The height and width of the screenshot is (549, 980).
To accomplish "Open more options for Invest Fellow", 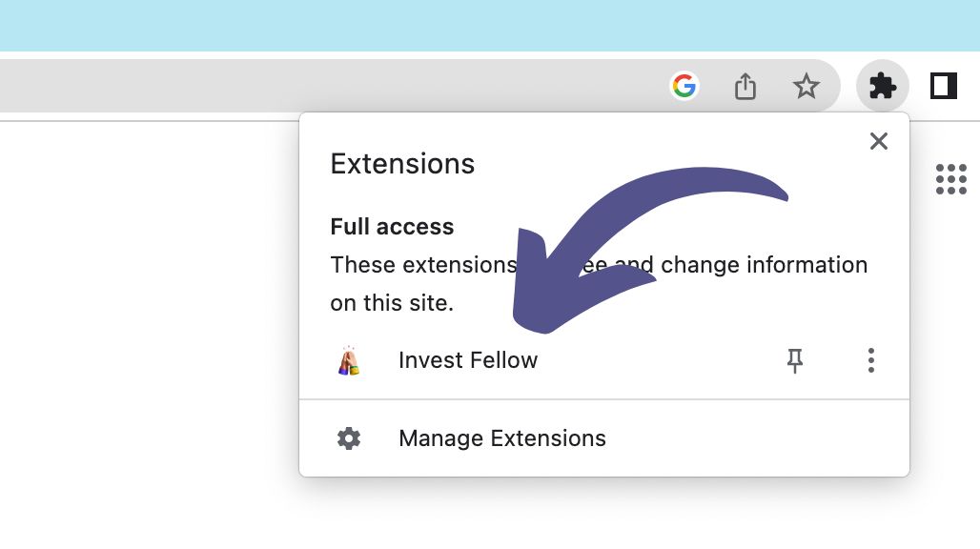I will tap(870, 360).
